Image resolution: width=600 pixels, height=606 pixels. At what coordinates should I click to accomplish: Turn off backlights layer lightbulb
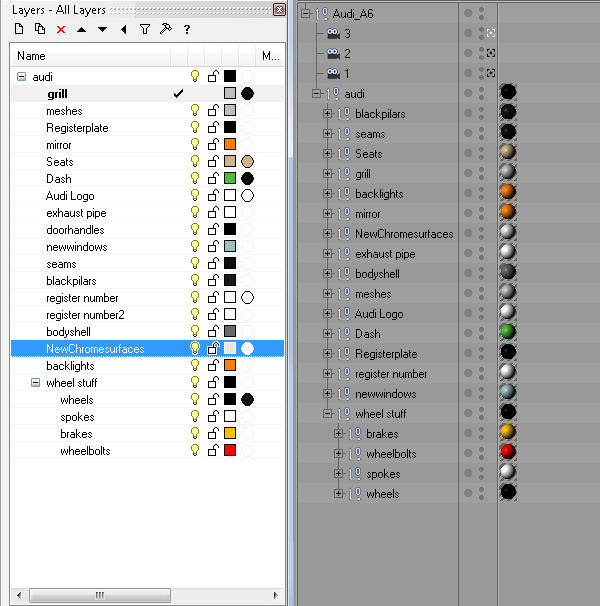195,366
